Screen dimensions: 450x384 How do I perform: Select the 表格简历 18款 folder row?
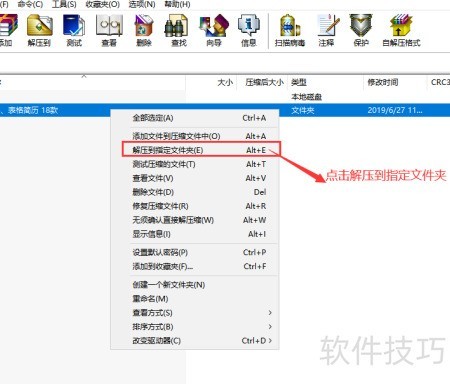(x=225, y=110)
